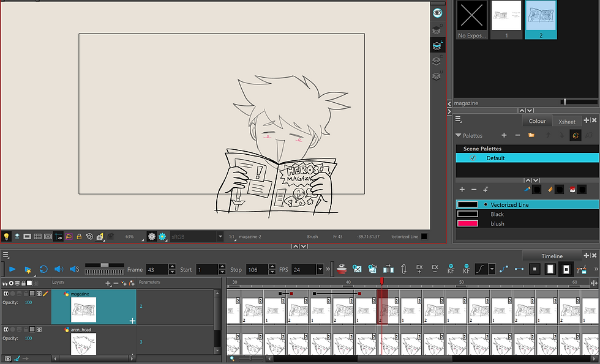
Task: Click the add texture colour icon
Action: [485, 190]
